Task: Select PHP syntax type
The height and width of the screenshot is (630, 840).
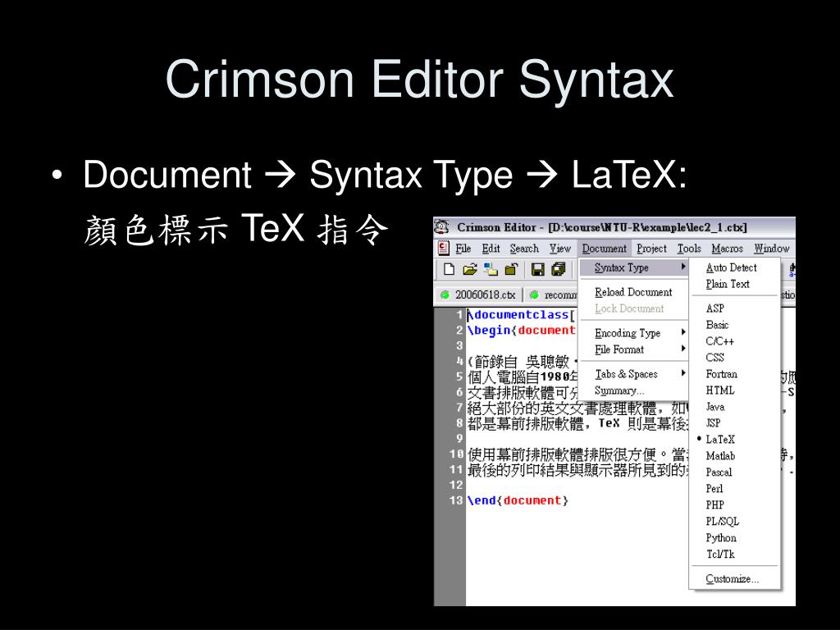Action: click(734, 505)
